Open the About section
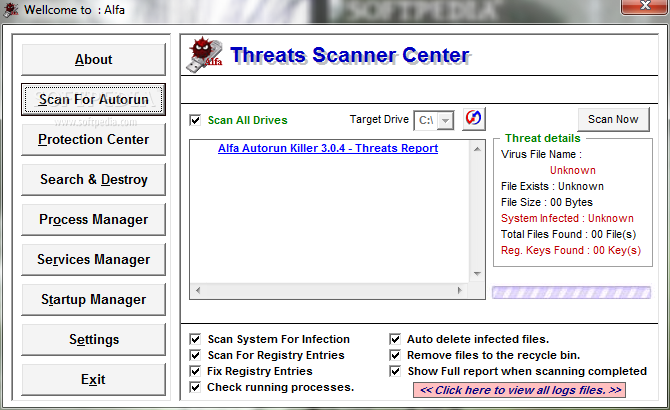Image resolution: width=670 pixels, height=410 pixels. 93,59
